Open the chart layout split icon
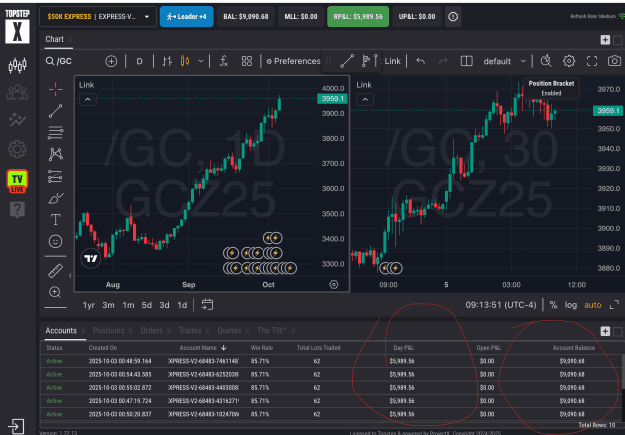This screenshot has width=625, height=435. (467, 61)
